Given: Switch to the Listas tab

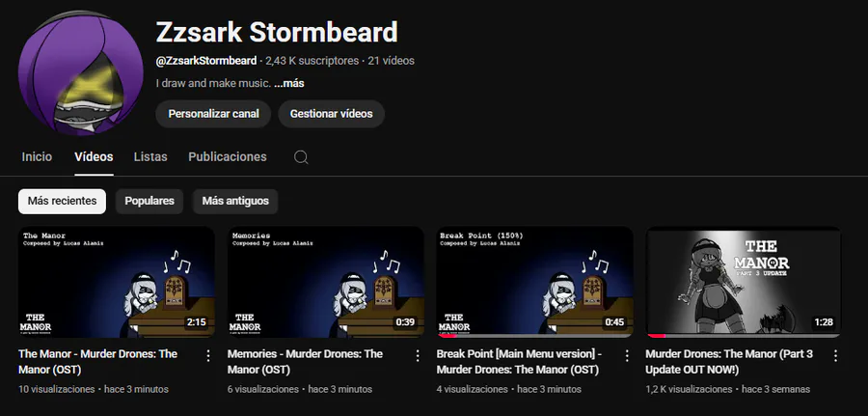Looking at the screenshot, I should tap(150, 157).
